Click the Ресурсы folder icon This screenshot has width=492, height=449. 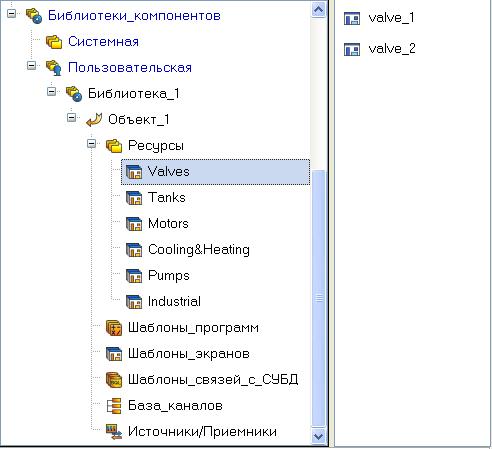point(114,146)
